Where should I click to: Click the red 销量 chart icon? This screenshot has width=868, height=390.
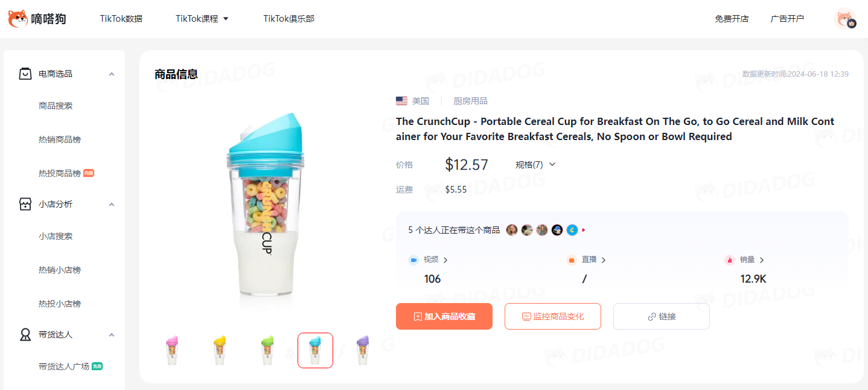(730, 260)
